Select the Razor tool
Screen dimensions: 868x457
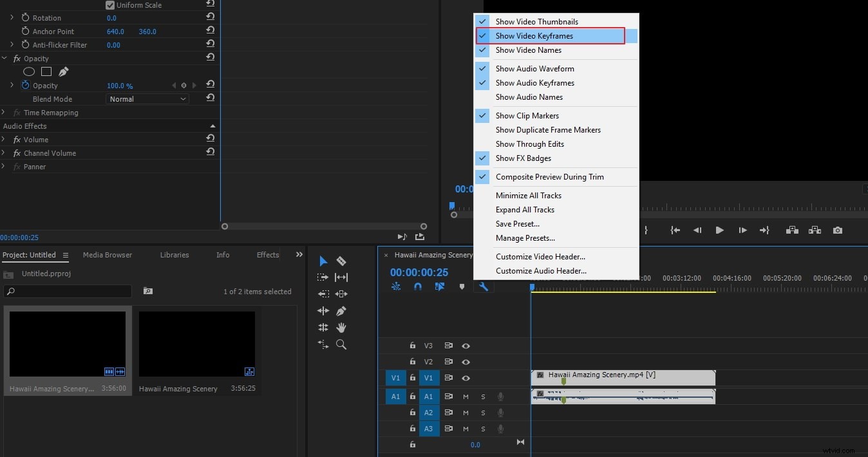[x=341, y=261]
